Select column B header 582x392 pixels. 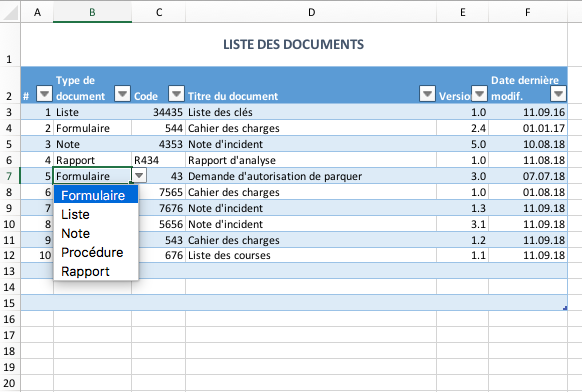coord(92,12)
